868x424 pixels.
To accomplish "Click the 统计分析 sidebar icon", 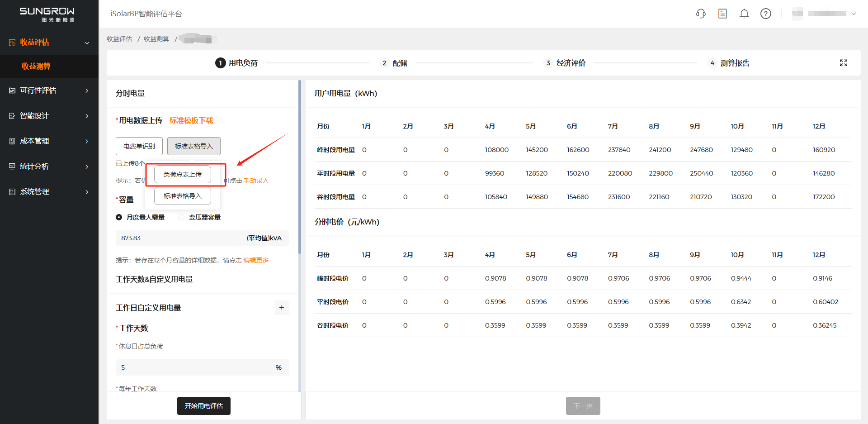I will point(12,167).
